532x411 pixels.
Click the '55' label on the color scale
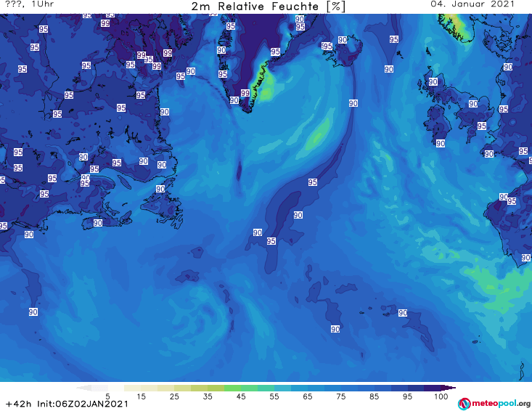[274, 396]
